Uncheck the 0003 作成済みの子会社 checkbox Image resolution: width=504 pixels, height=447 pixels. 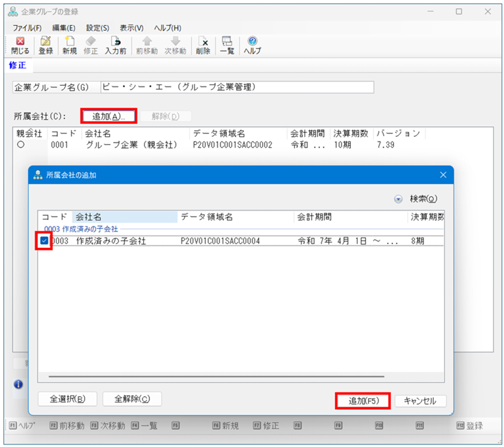[44, 240]
